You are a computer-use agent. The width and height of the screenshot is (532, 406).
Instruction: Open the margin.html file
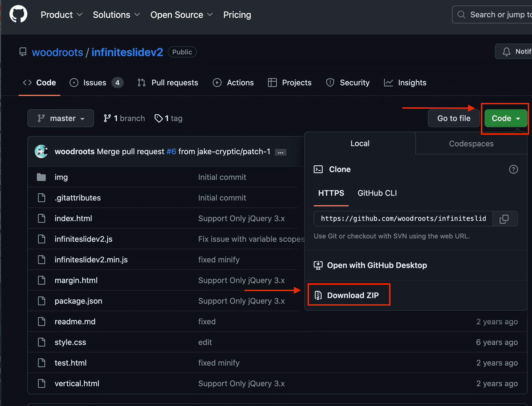76,280
